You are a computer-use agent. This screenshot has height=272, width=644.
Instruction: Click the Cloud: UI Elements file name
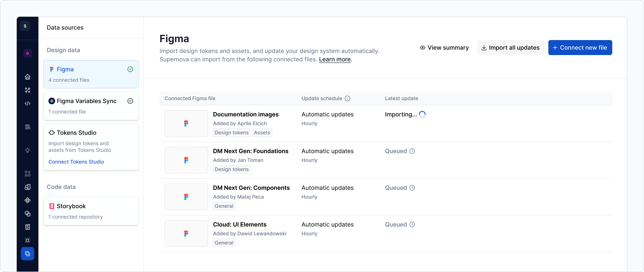[x=240, y=224]
